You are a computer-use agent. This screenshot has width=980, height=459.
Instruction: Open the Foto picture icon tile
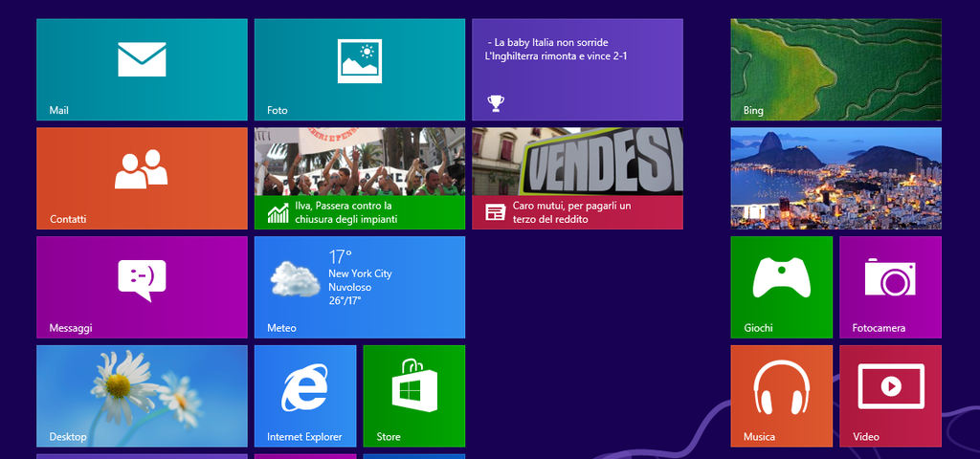point(360,60)
